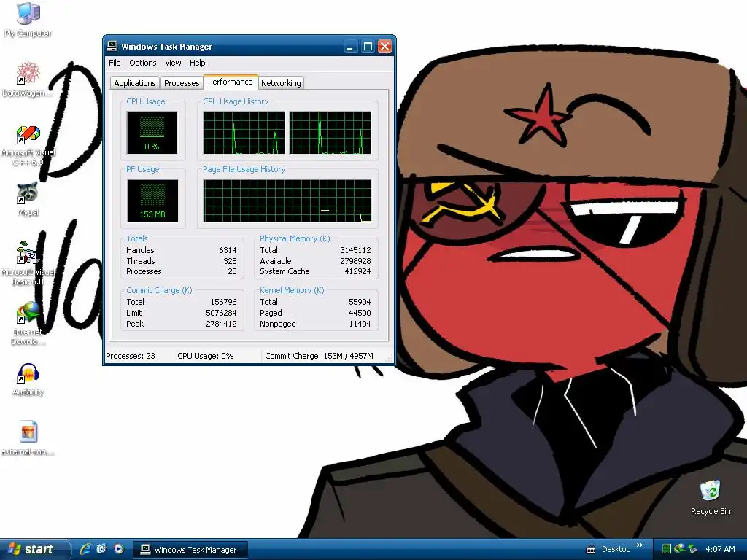
Task: Open the Help menu in Task Manager
Action: point(197,63)
